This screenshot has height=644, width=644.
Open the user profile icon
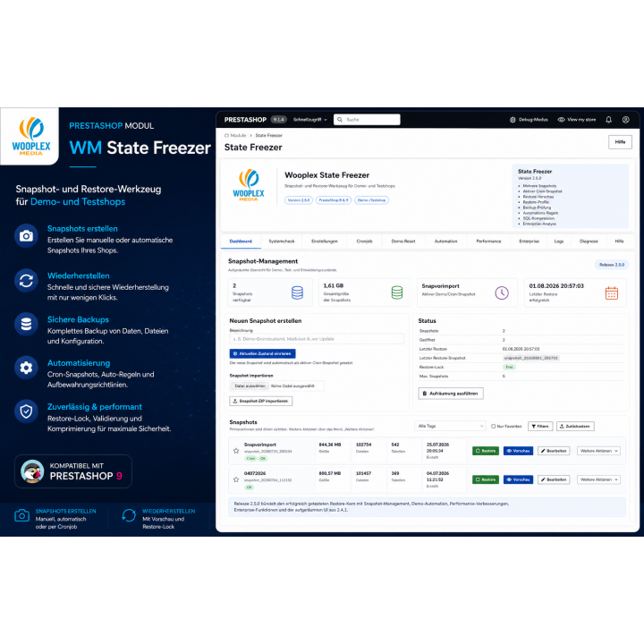coord(625,120)
